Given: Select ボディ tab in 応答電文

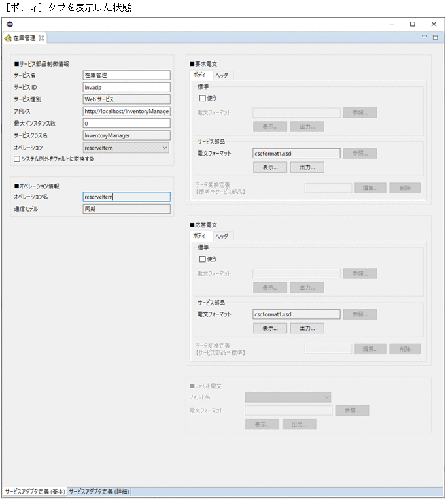Looking at the screenshot, I should pyautogui.click(x=199, y=236).
